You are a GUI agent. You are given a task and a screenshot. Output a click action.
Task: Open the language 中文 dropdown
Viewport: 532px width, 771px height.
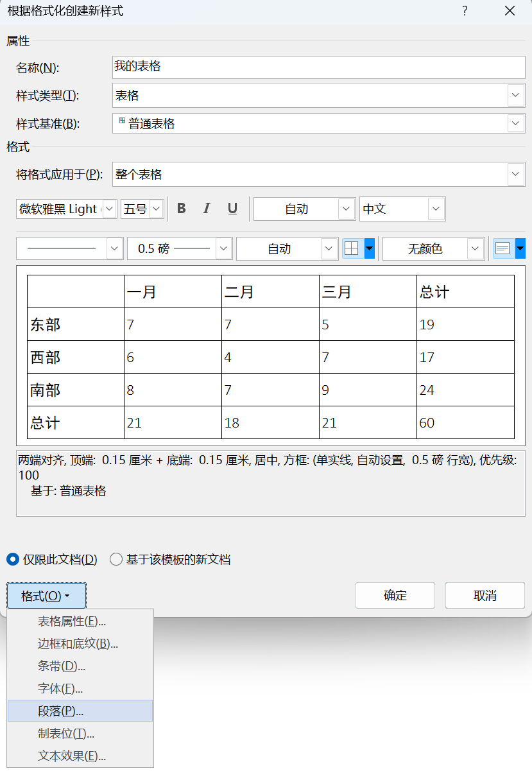click(436, 209)
